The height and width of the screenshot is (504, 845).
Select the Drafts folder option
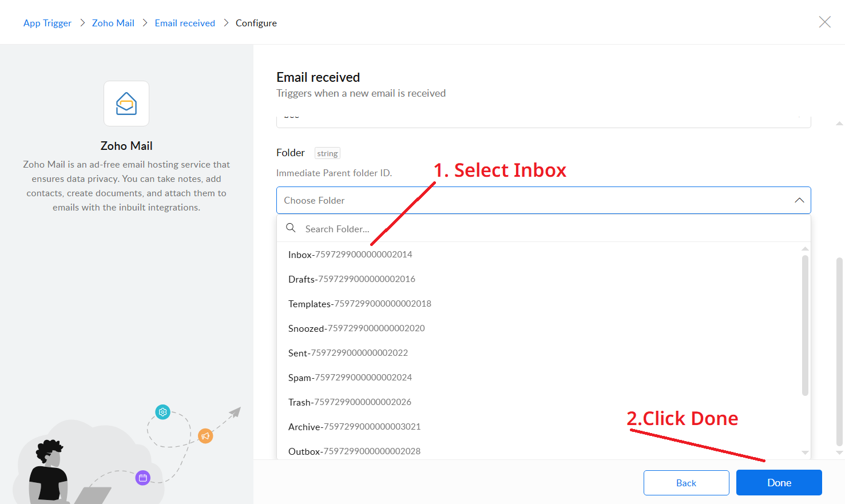point(352,279)
